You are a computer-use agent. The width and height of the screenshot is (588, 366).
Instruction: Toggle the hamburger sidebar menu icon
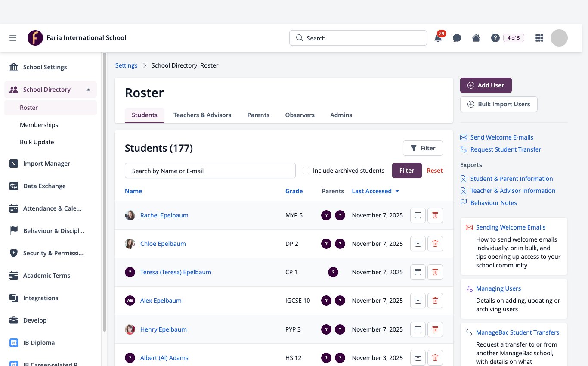pos(13,38)
